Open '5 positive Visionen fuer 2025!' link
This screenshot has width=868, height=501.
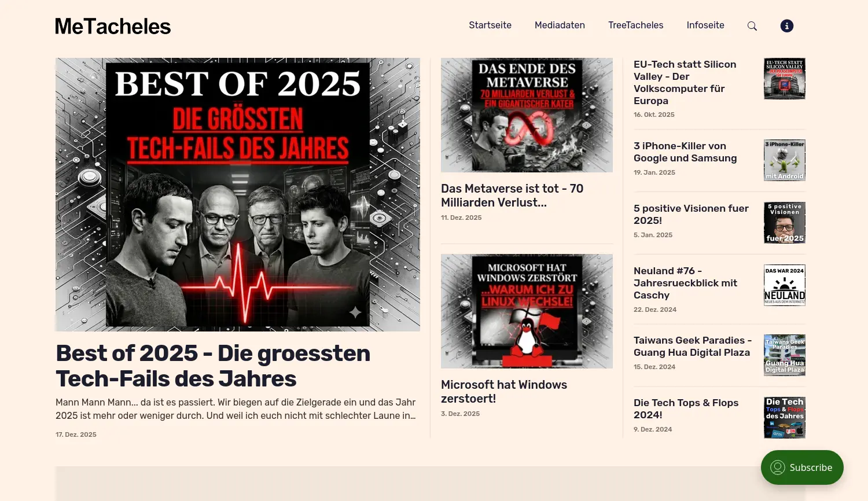[691, 215]
